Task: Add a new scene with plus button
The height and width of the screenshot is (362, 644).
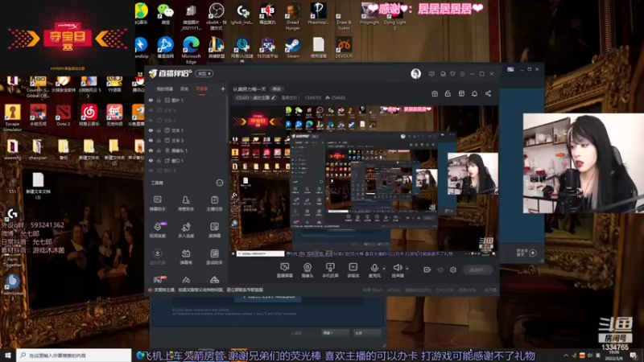Action: (223, 88)
